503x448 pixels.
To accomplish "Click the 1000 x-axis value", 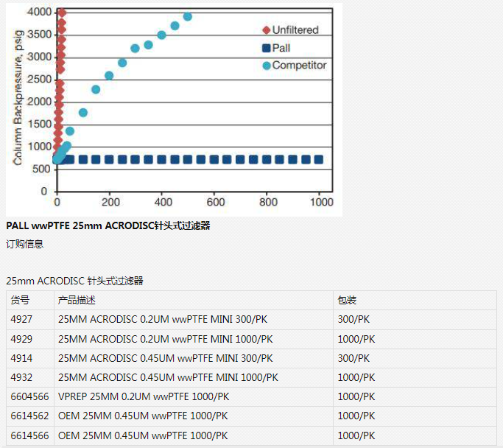I will click(x=321, y=202).
